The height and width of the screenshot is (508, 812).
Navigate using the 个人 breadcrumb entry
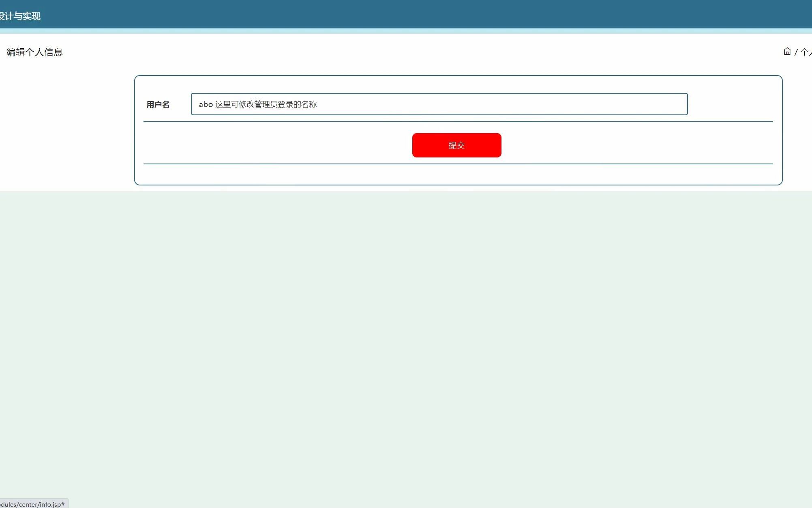806,52
